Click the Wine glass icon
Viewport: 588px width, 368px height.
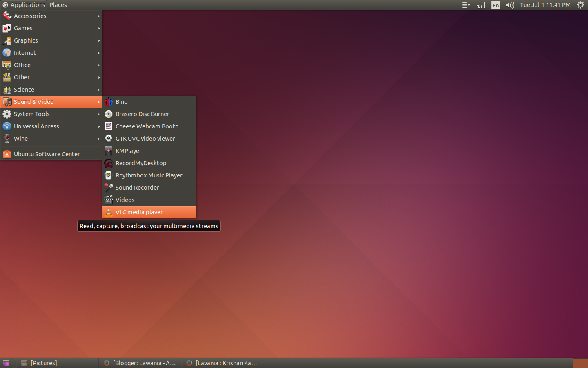[x=7, y=139]
